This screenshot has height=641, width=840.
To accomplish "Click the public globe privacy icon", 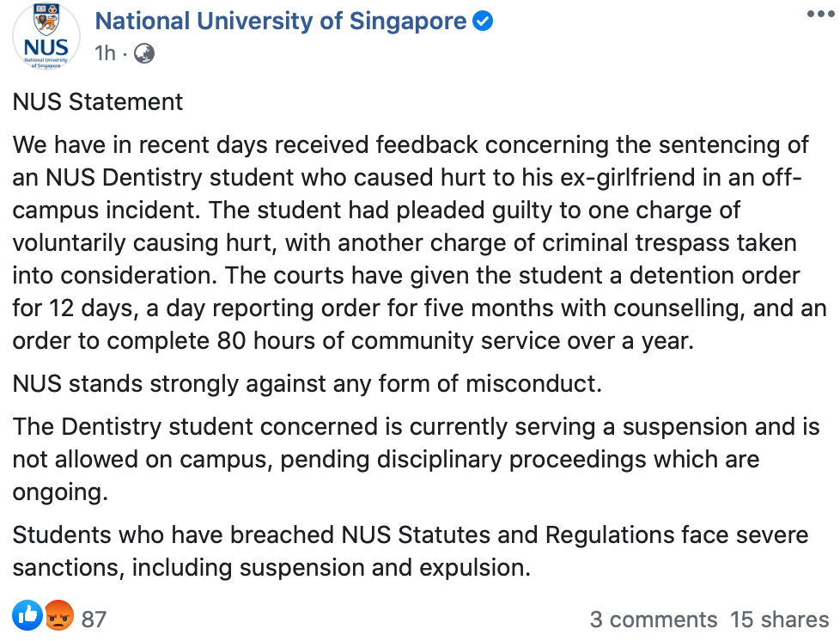I will pos(144,53).
